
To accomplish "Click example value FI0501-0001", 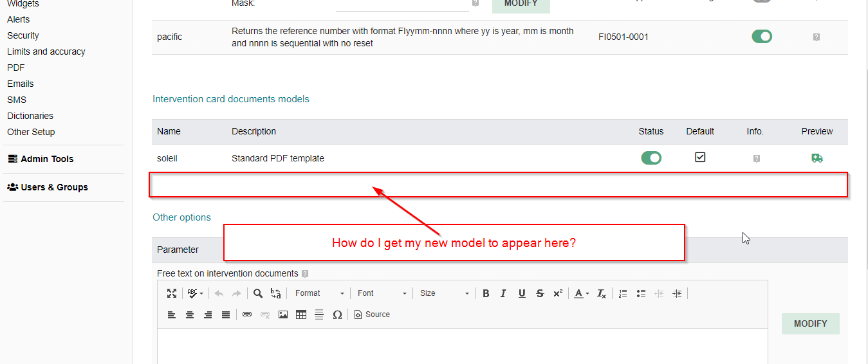I will click(623, 37).
